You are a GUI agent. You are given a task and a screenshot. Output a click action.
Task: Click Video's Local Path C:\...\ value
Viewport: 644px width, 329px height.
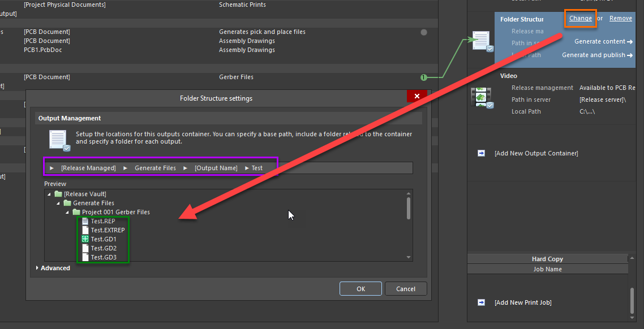pyautogui.click(x=587, y=111)
